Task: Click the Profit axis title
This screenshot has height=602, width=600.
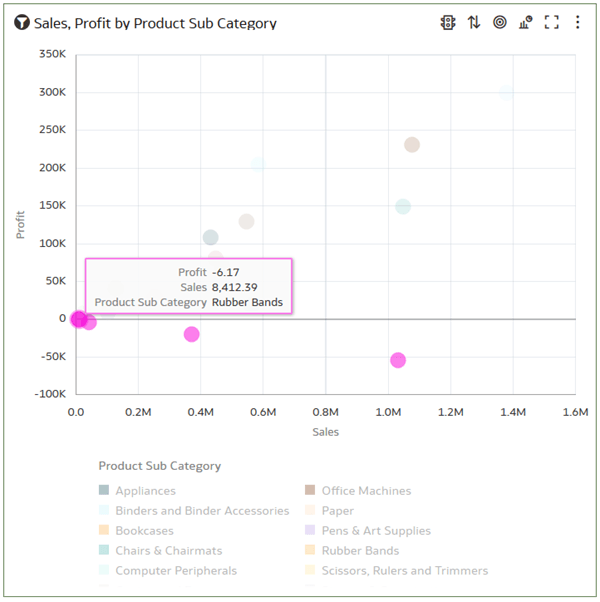Action: 20,225
